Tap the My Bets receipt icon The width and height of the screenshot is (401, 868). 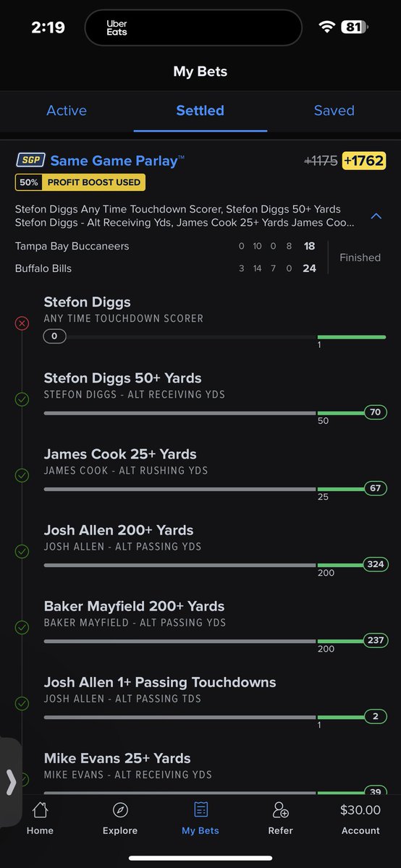200,809
